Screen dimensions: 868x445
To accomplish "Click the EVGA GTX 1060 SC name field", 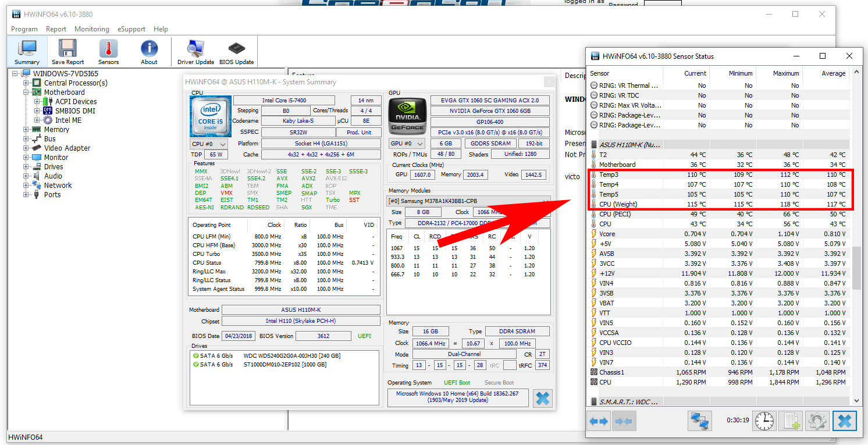I will pyautogui.click(x=490, y=100).
